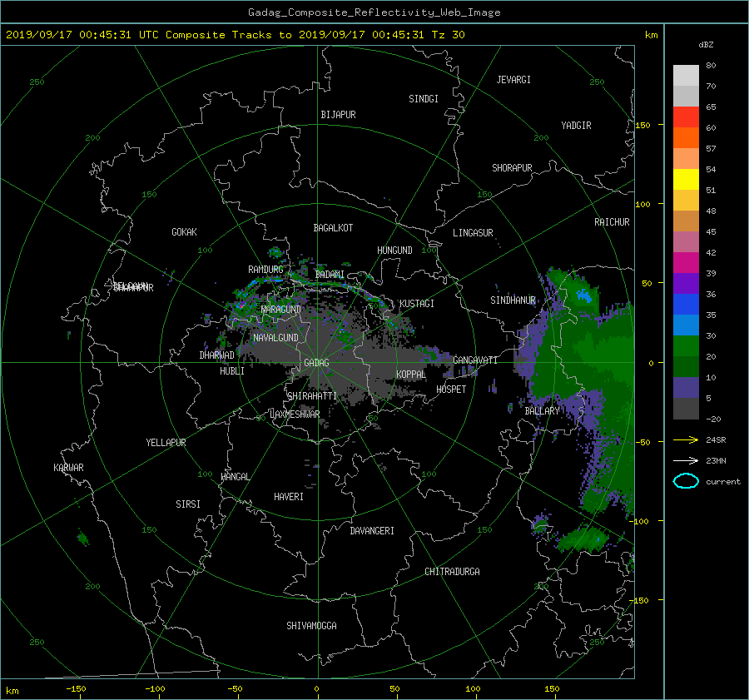The height and width of the screenshot is (700, 749).
Task: Click the SHIVAMOGGA city label
Action: click(x=311, y=625)
